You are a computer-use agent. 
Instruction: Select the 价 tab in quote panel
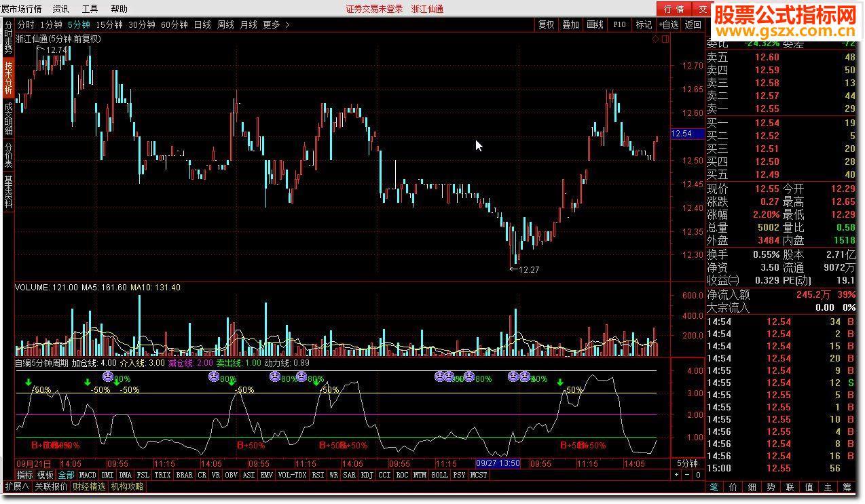733,486
